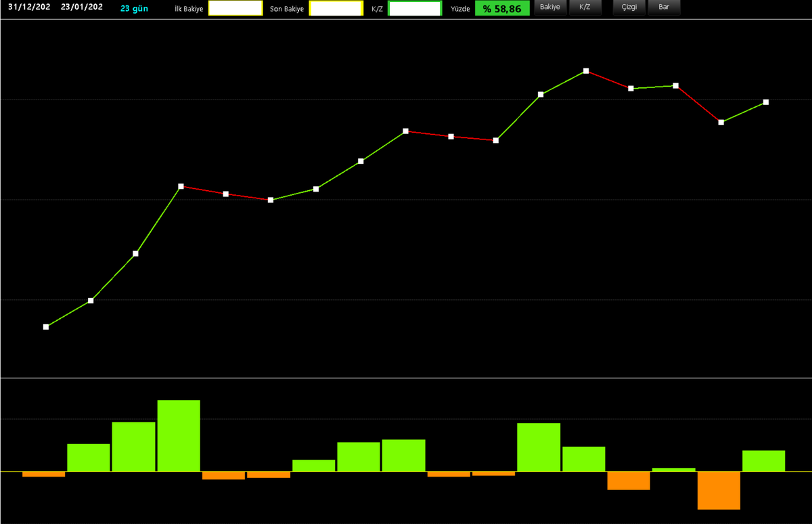The width and height of the screenshot is (812, 524).
Task: Switch chart to Çizgi line mode
Action: point(629,7)
